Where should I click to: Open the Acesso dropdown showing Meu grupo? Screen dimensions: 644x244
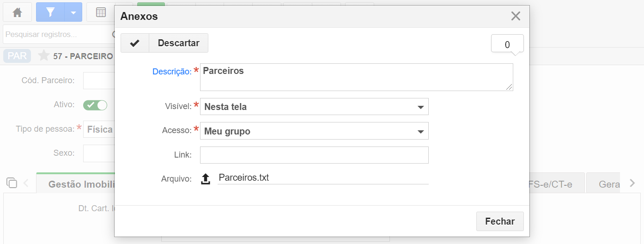point(314,131)
